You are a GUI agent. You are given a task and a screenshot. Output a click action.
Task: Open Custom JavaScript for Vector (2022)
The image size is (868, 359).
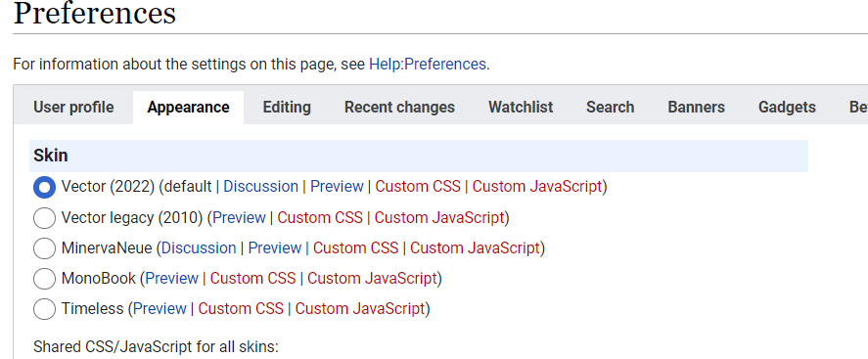click(x=537, y=187)
